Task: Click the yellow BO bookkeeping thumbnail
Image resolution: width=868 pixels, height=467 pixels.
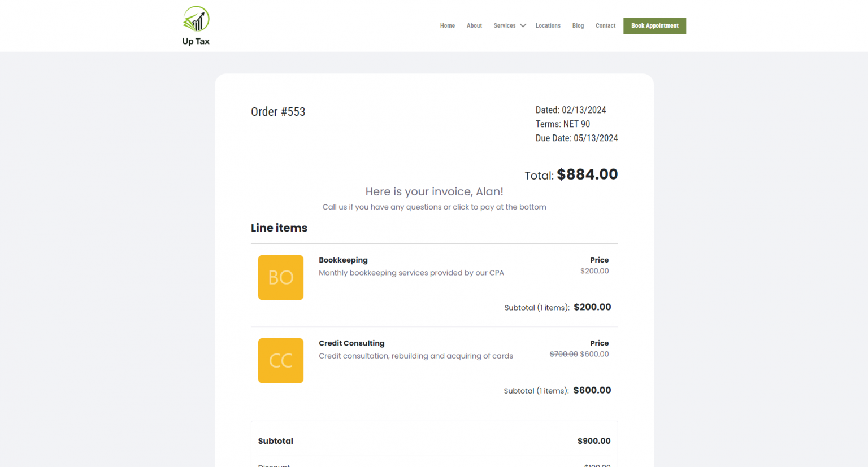Action: point(280,277)
